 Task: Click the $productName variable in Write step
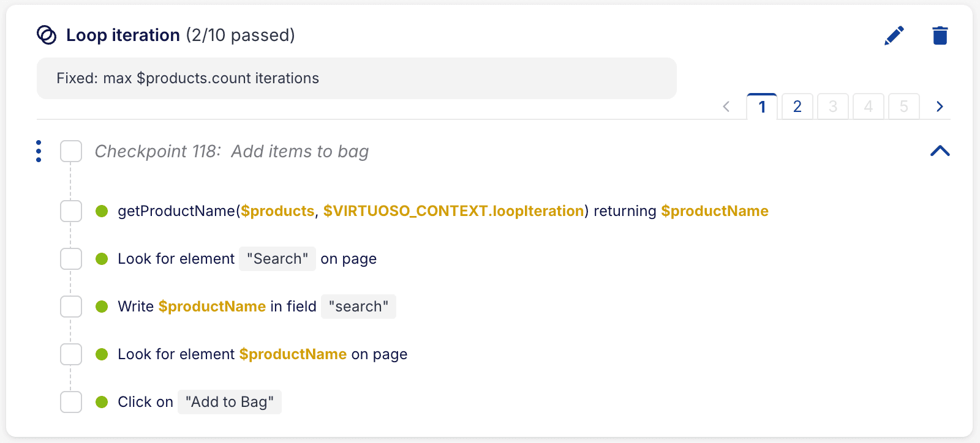pos(212,307)
